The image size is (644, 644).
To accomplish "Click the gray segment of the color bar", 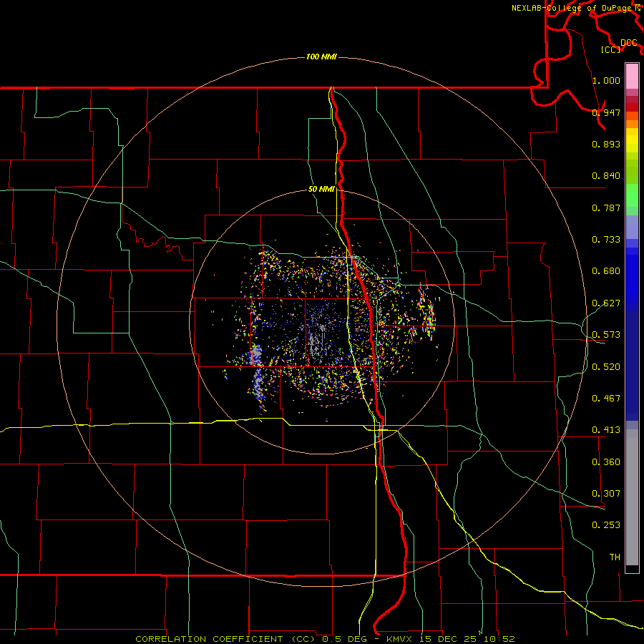I will pyautogui.click(x=632, y=497).
